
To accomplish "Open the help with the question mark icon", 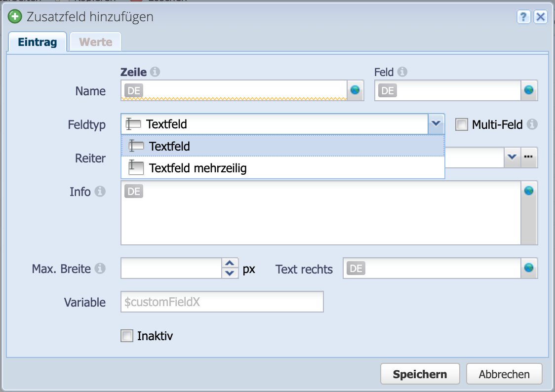I will pyautogui.click(x=523, y=17).
